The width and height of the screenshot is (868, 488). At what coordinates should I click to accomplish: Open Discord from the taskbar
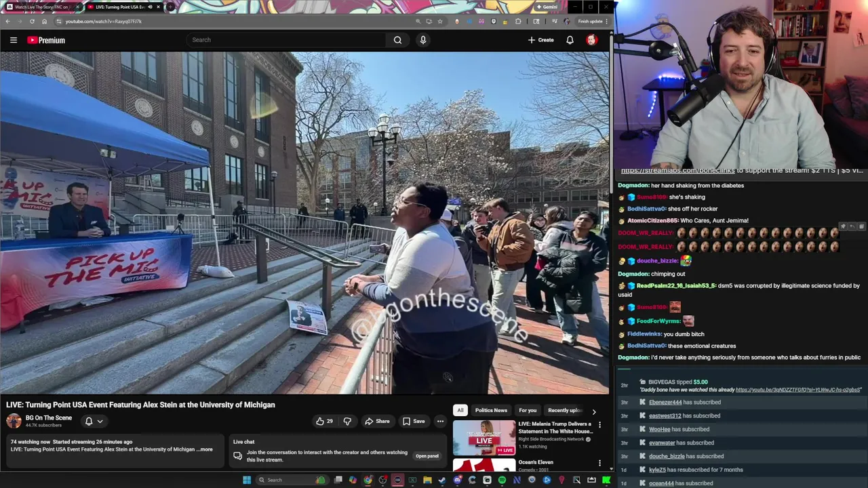pos(458,480)
